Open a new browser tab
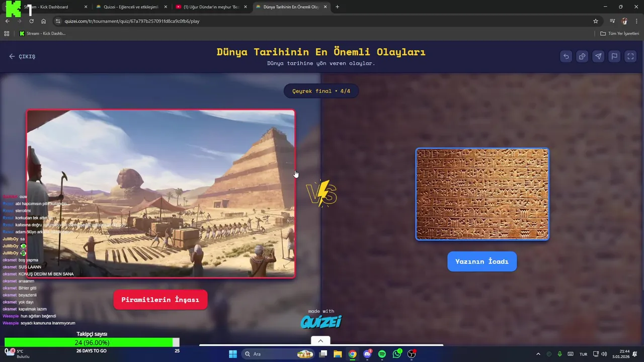The image size is (644, 362). 337,7
